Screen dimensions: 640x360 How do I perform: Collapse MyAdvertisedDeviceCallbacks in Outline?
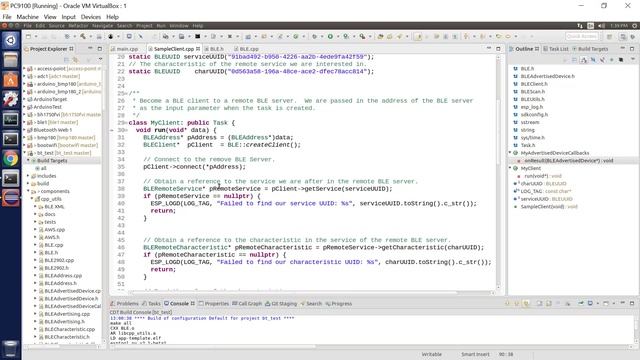pyautogui.click(x=510, y=153)
